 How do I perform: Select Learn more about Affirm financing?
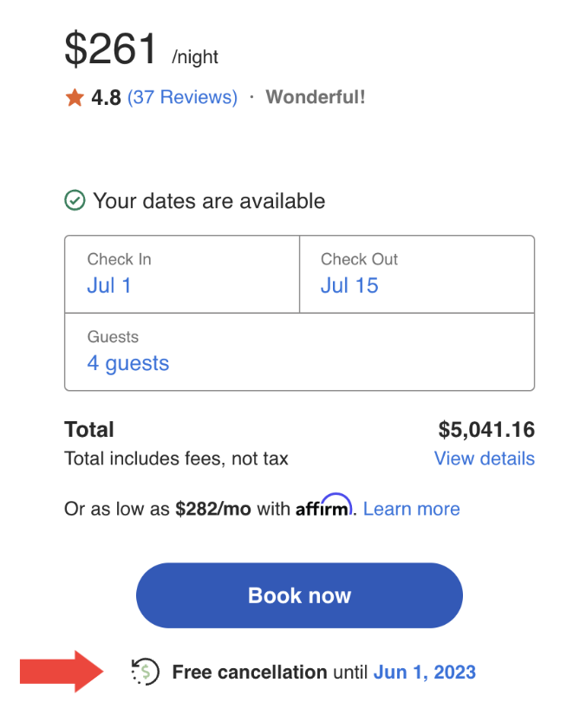click(411, 509)
